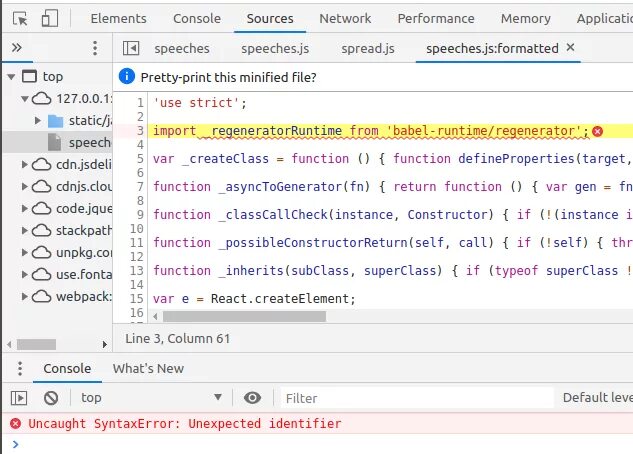Click the eye icon to create live expression
633x454 pixels.
[252, 398]
